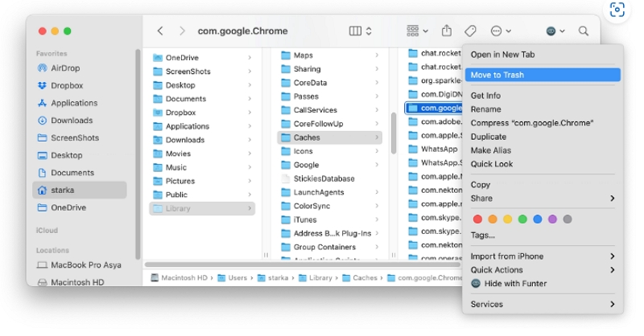Click Macintosh HD in the path bar

(179, 278)
